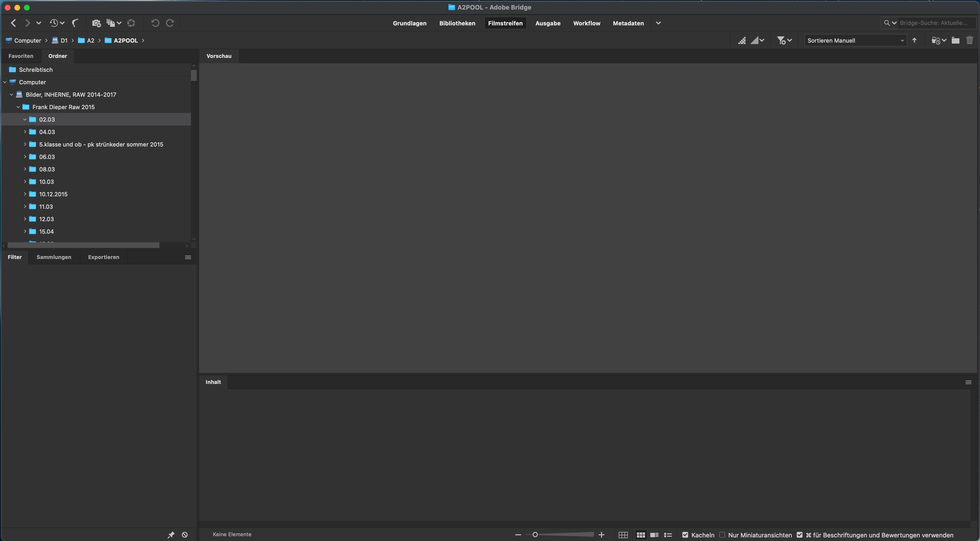Viewport: 980px width, 541px height.
Task: Click the create new folder icon
Action: coord(955,40)
